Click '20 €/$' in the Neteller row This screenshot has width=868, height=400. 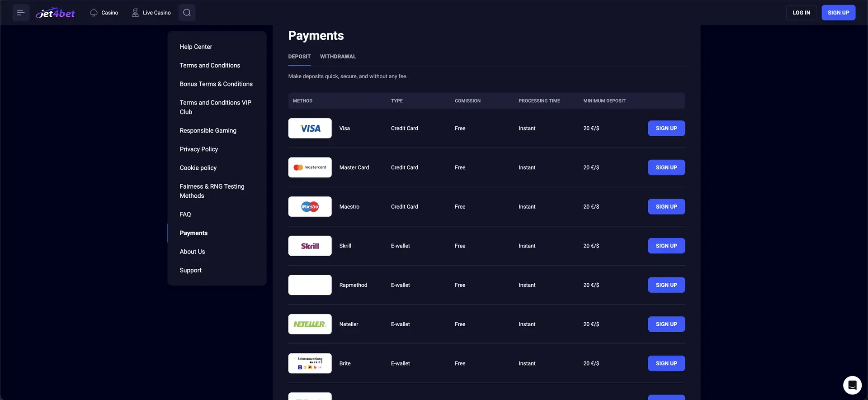(591, 324)
